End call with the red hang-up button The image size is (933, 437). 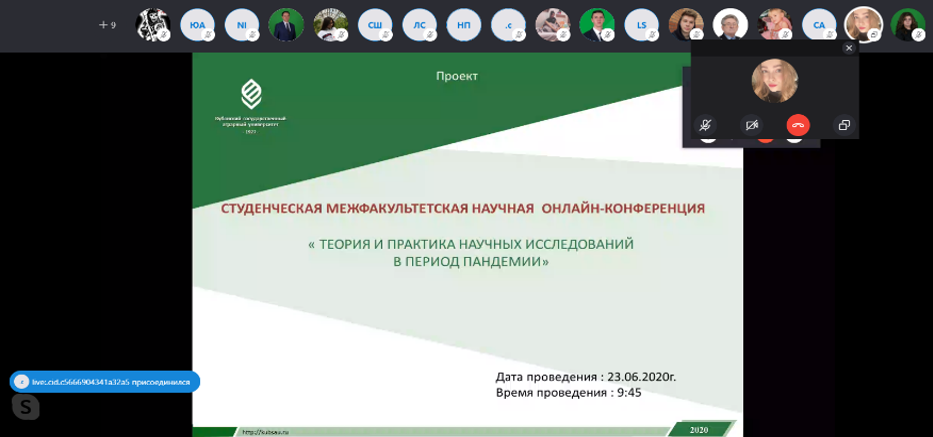click(798, 125)
